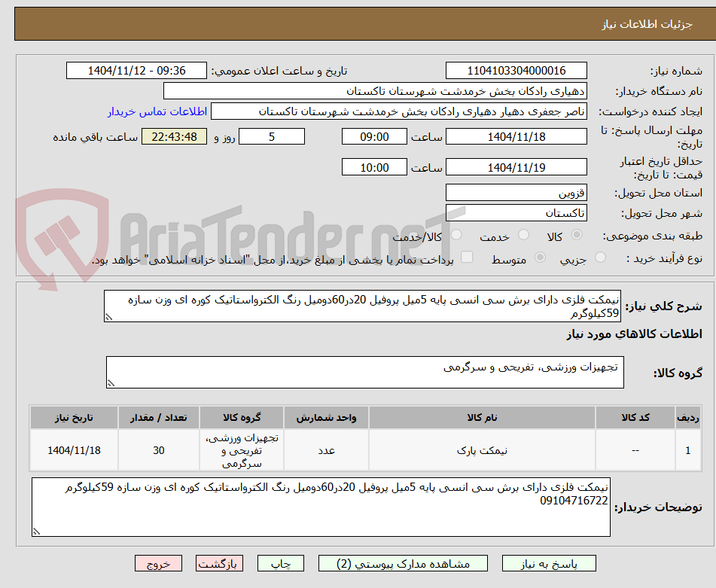Select the متوسط purchase type radio
This screenshot has width=716, height=588.
(x=540, y=257)
